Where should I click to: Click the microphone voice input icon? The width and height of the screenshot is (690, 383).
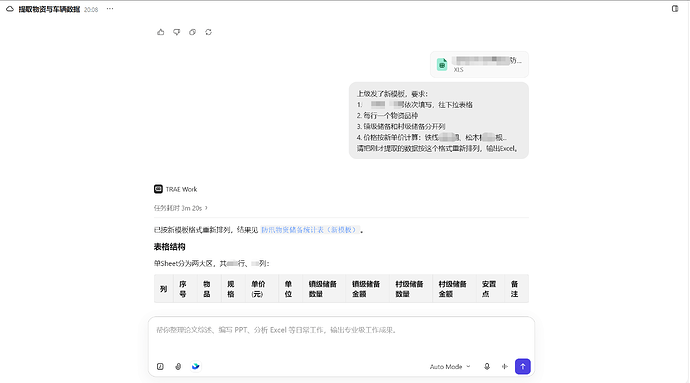pyautogui.click(x=487, y=366)
